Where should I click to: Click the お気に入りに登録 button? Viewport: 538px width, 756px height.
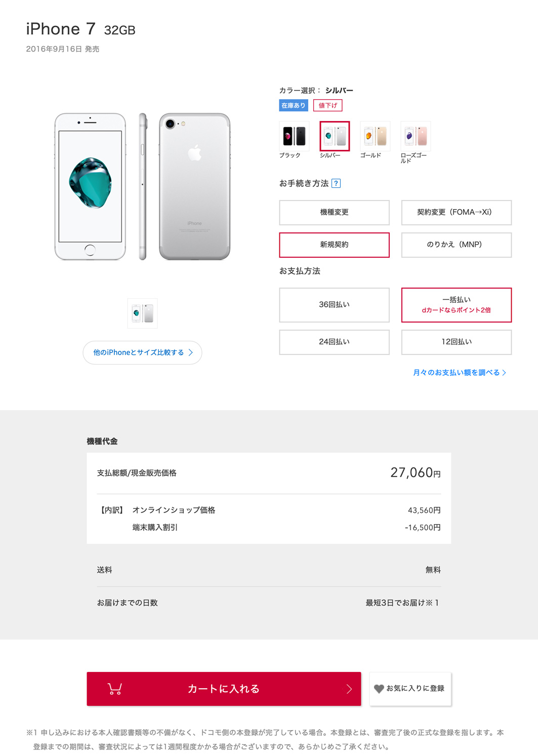410,689
